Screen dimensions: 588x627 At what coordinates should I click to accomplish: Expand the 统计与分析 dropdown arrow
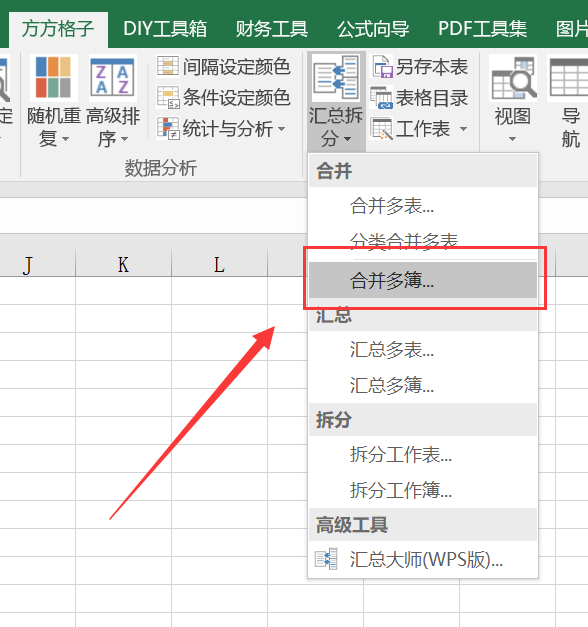coord(282,129)
